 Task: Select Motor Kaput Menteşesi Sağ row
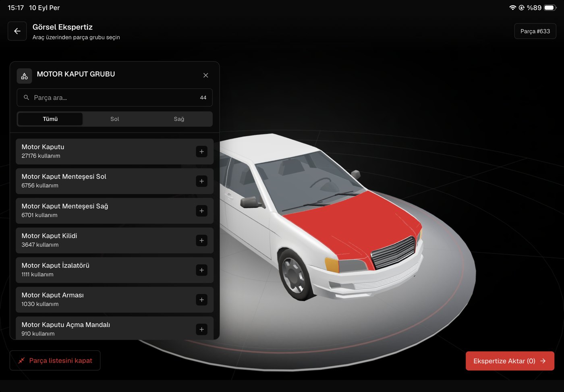(115, 211)
